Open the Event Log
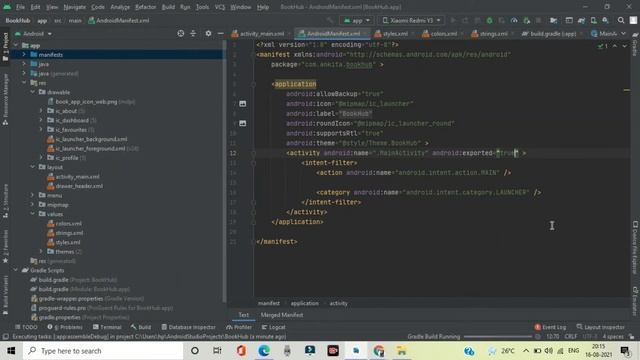Image resolution: width=640 pixels, height=360 pixels. pos(550,327)
